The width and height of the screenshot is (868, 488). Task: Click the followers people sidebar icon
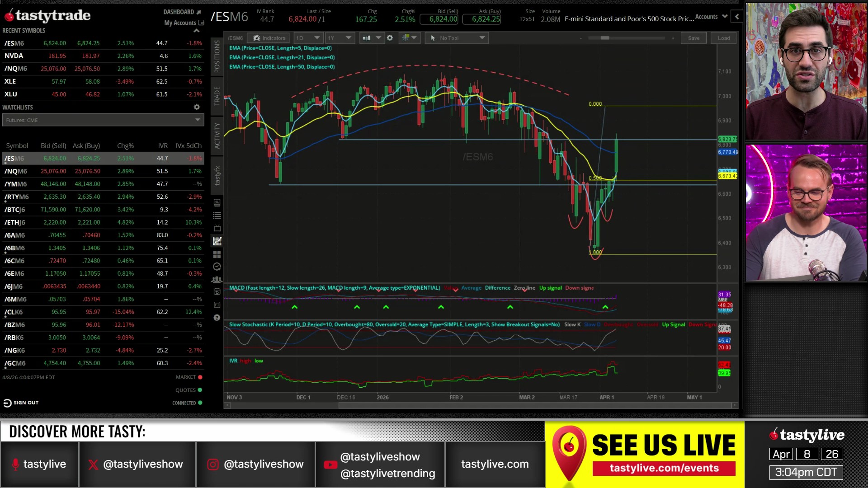(x=217, y=280)
